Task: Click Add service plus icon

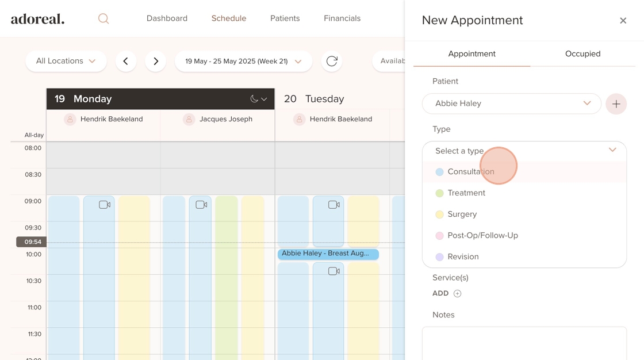Action: tap(457, 293)
